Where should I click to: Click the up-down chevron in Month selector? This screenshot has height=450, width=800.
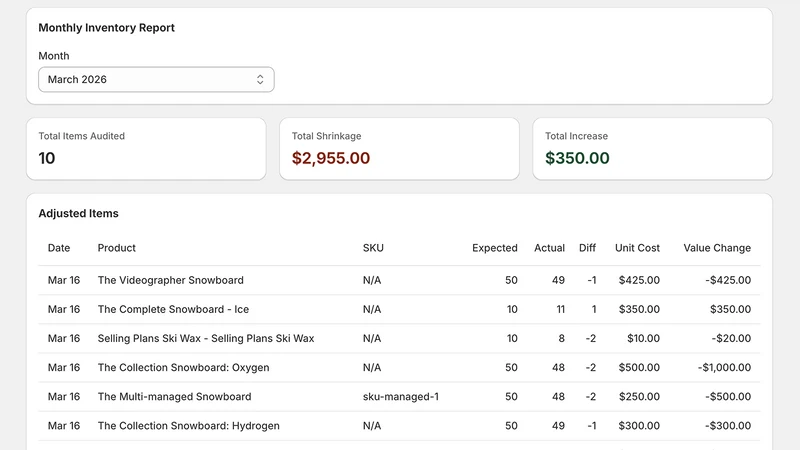click(260, 80)
